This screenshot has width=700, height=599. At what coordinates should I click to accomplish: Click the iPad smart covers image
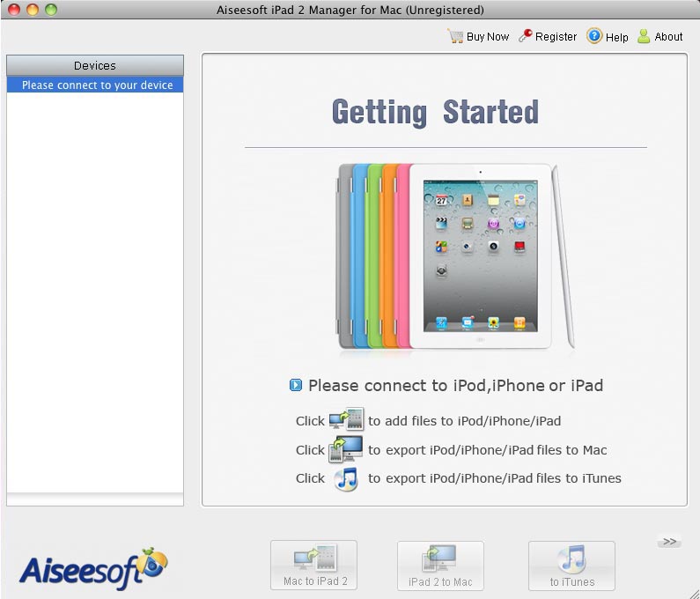[454, 256]
